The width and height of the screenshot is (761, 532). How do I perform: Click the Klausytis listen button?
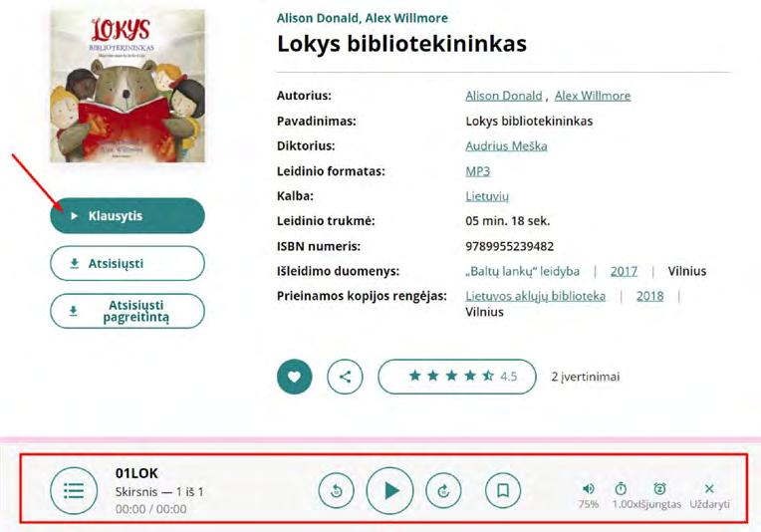click(127, 216)
